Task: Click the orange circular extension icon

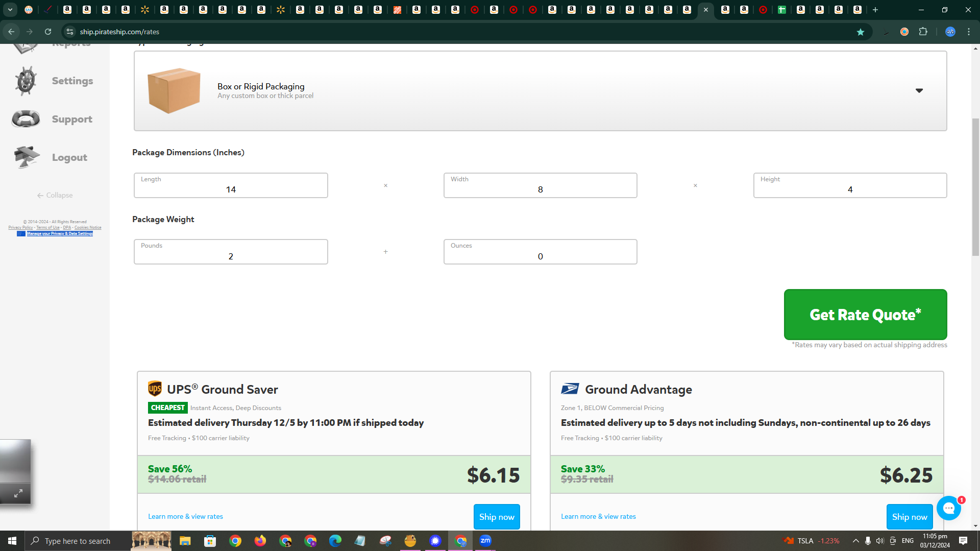Action: point(904,32)
